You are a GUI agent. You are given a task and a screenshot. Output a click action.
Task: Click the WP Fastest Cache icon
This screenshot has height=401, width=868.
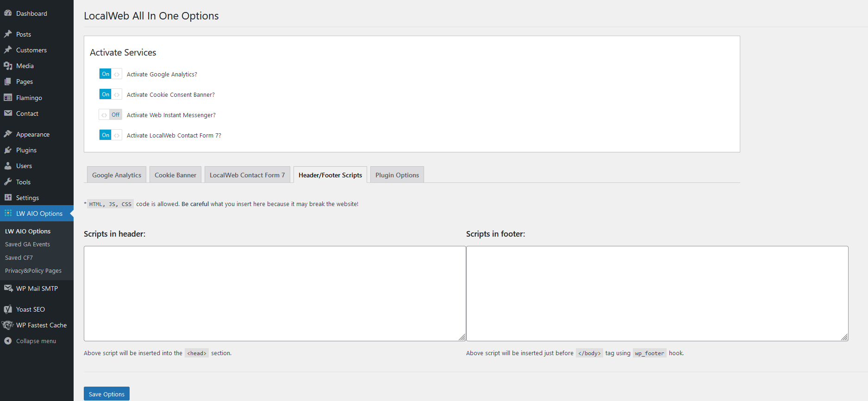(8, 325)
